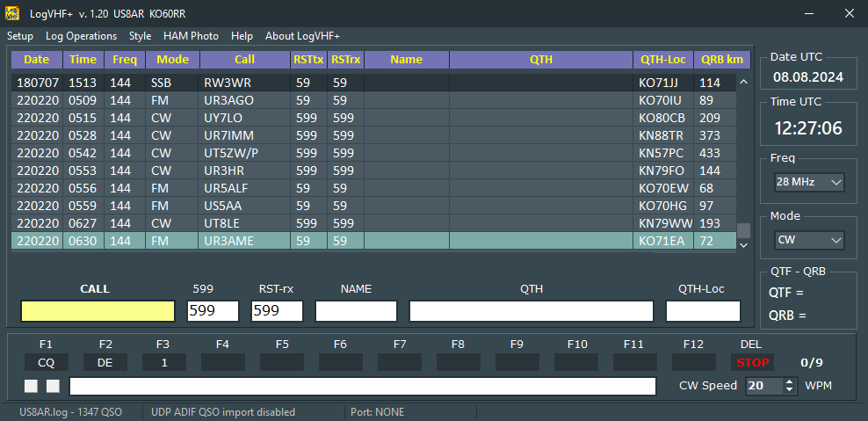Screen dimensions: 868x421
Task: Click the CW Speed spinner arrows
Action: [x=790, y=386]
